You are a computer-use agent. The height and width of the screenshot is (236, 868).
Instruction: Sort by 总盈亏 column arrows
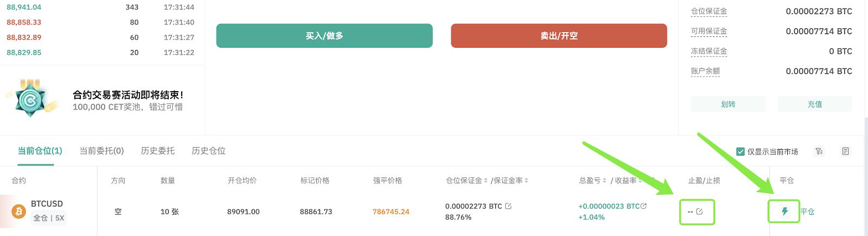pos(604,181)
